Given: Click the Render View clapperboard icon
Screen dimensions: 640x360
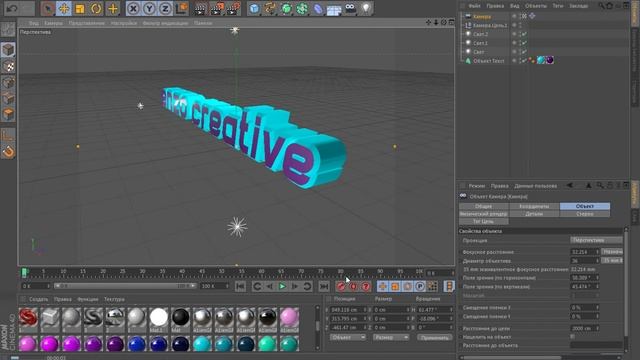Looking at the screenshot, I should [x=200, y=9].
